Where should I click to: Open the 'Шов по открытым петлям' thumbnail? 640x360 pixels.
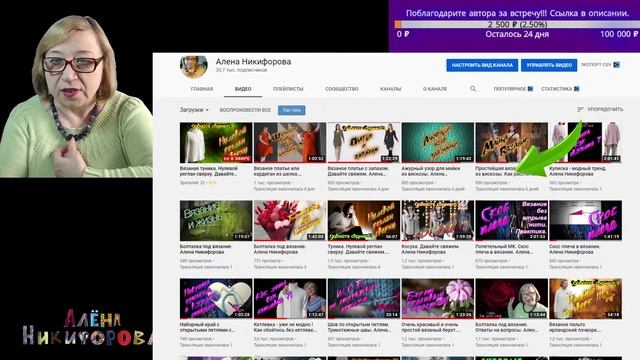364,299
